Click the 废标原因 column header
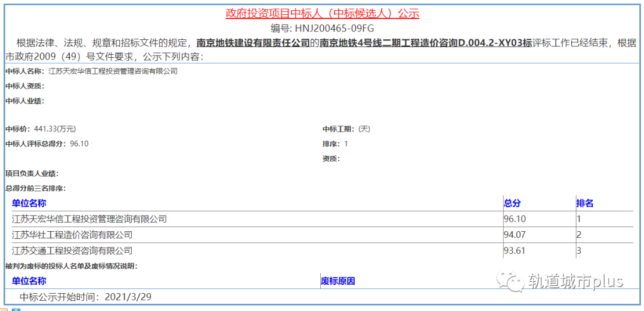The width and height of the screenshot is (644, 311). [338, 281]
